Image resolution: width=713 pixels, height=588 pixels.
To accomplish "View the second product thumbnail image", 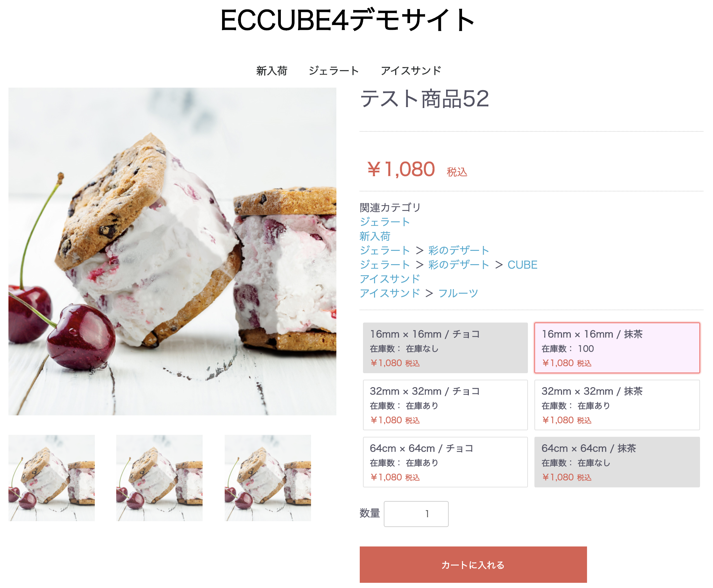I will pos(159,478).
